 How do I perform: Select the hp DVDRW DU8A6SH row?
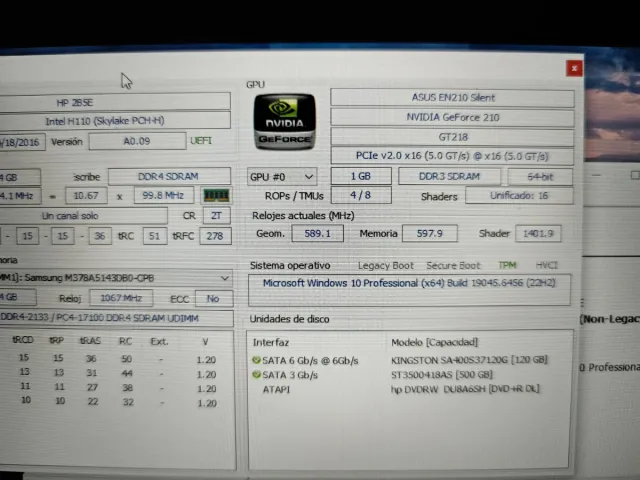401,389
